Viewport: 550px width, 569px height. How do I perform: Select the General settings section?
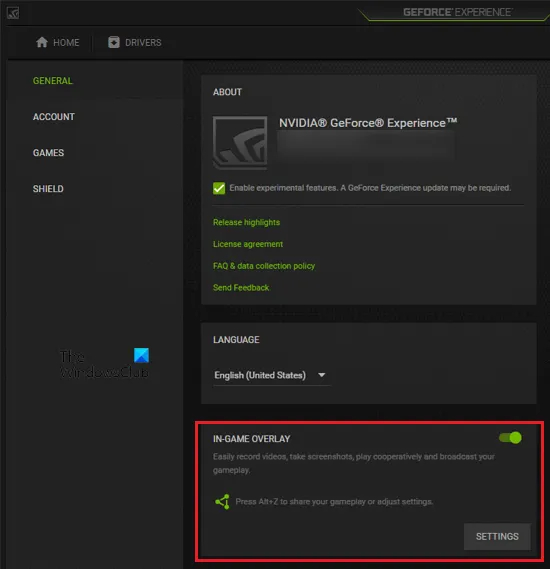[x=53, y=81]
